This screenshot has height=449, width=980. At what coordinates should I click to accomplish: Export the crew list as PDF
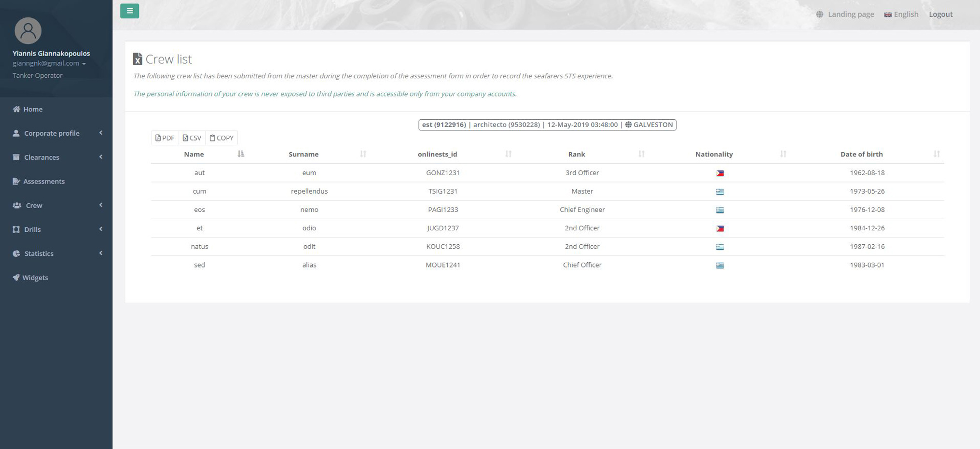165,138
